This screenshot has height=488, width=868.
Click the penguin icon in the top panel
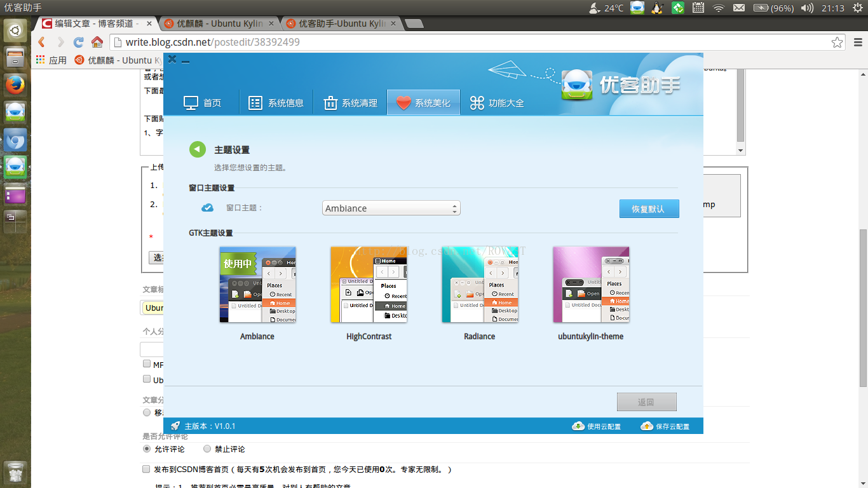(658, 8)
